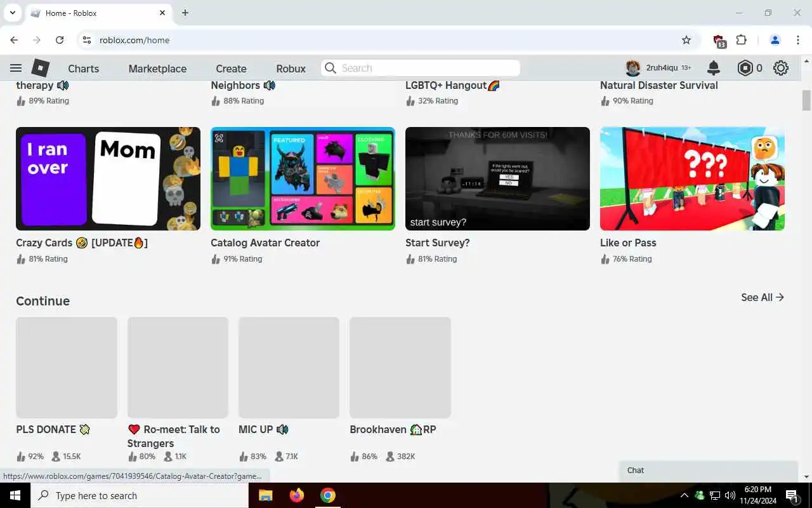
Task: Open the MIC UP game thumbnail
Action: (289, 368)
